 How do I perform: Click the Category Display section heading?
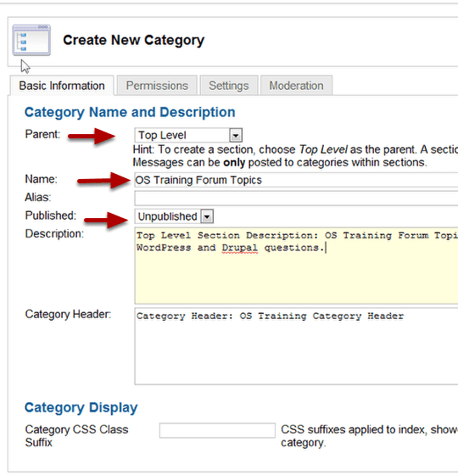click(x=81, y=407)
